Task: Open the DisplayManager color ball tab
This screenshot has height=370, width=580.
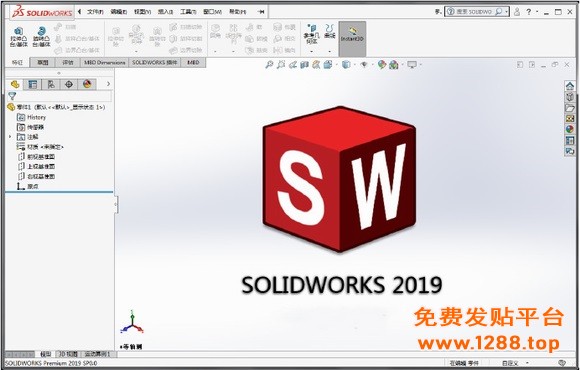Action: pos(87,84)
